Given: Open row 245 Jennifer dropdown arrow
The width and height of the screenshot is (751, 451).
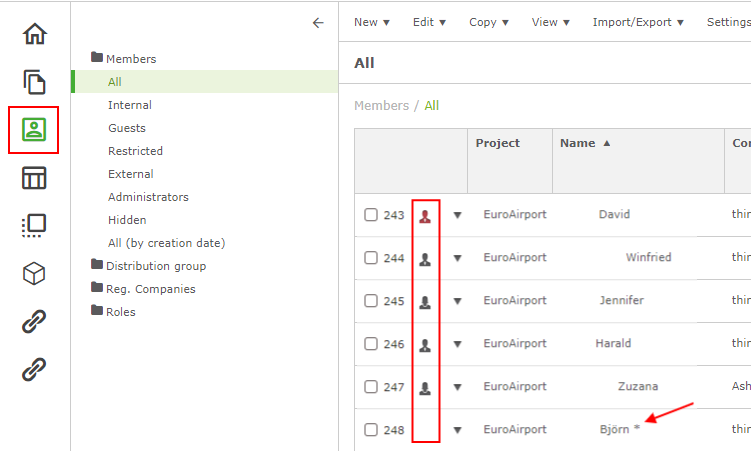Looking at the screenshot, I should [x=457, y=301].
